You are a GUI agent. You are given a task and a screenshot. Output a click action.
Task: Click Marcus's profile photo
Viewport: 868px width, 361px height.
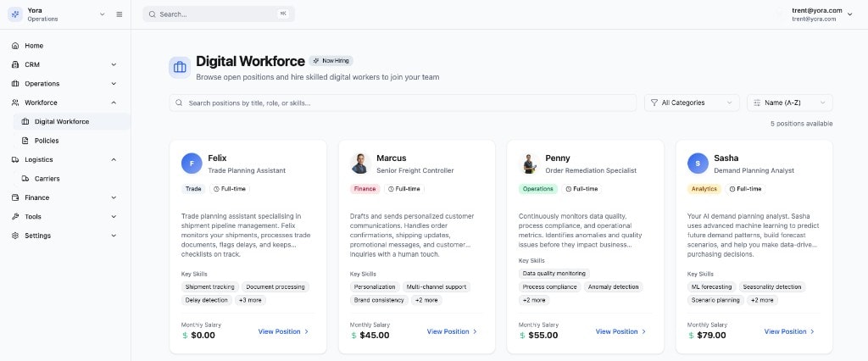(x=360, y=163)
